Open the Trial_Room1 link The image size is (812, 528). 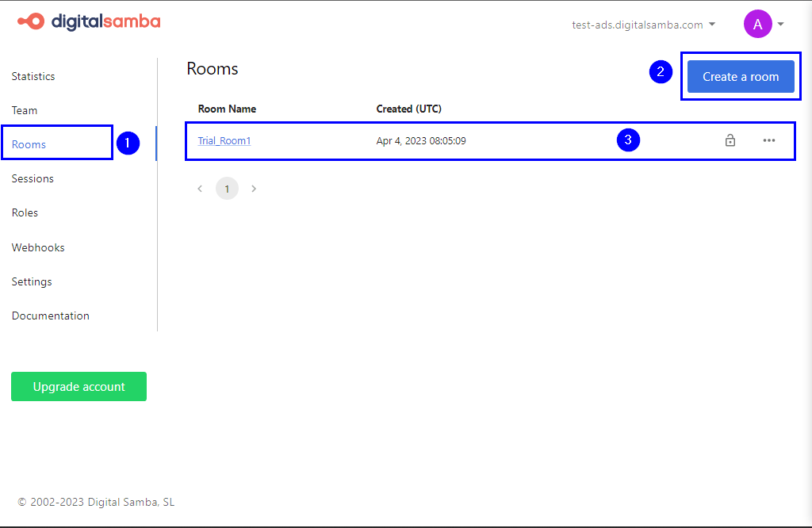click(x=224, y=140)
